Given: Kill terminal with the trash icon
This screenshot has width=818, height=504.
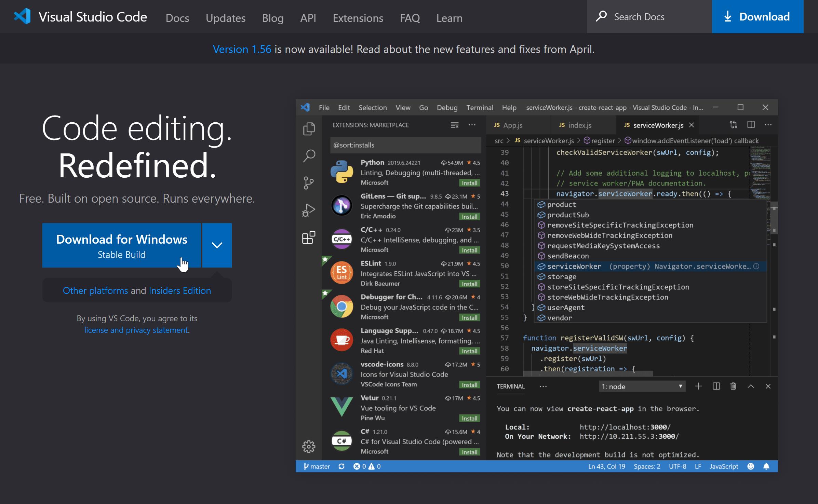Looking at the screenshot, I should tap(733, 386).
